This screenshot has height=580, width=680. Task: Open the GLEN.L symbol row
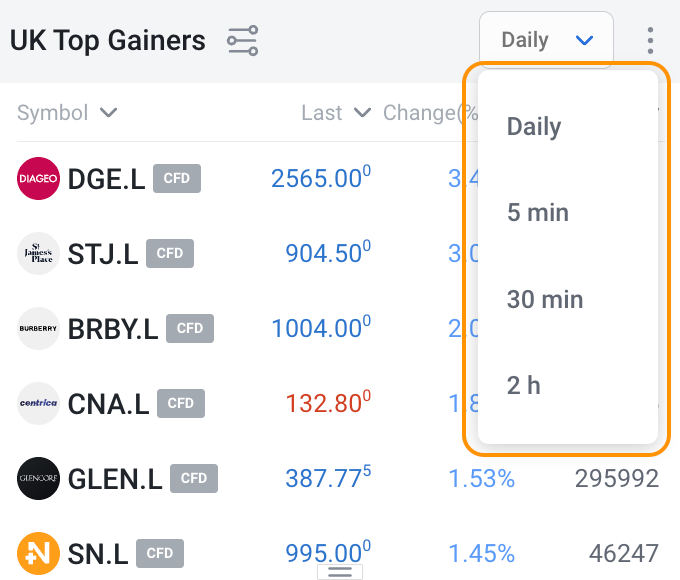click(114, 478)
